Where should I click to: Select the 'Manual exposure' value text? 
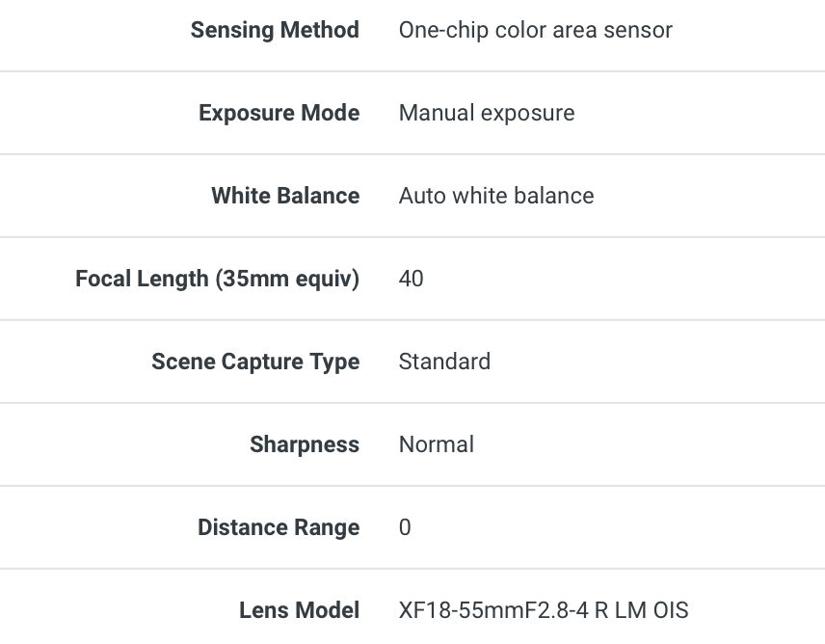[486, 113]
